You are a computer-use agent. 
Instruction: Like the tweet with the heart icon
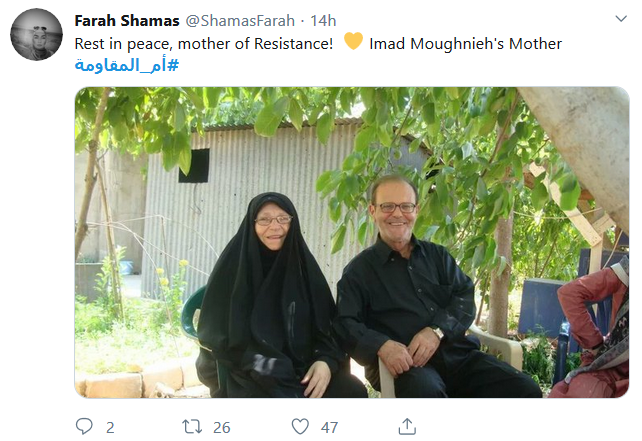pyautogui.click(x=300, y=426)
